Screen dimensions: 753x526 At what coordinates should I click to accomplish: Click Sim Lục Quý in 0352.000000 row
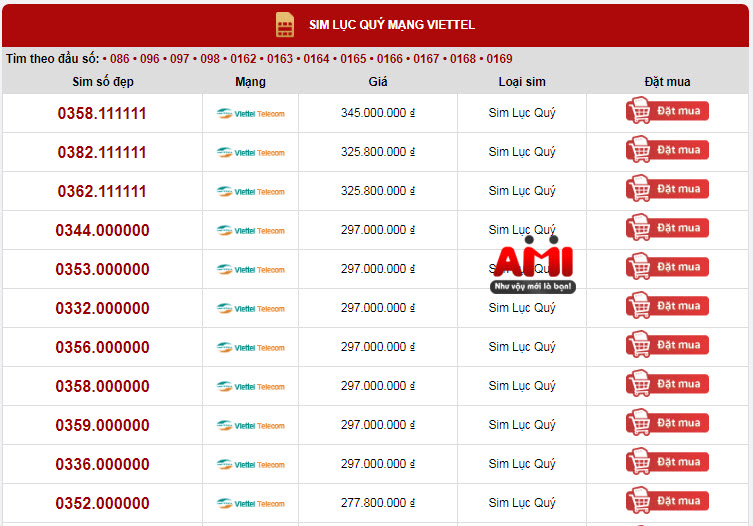[x=522, y=503]
